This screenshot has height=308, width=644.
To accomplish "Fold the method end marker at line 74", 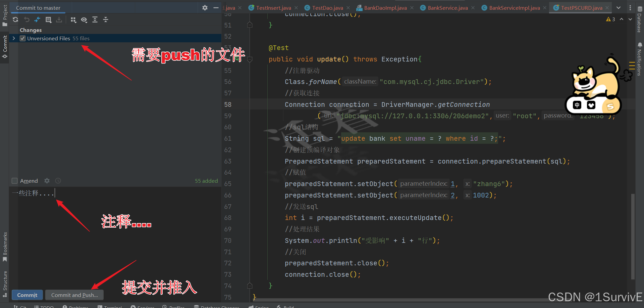I will coord(250,286).
